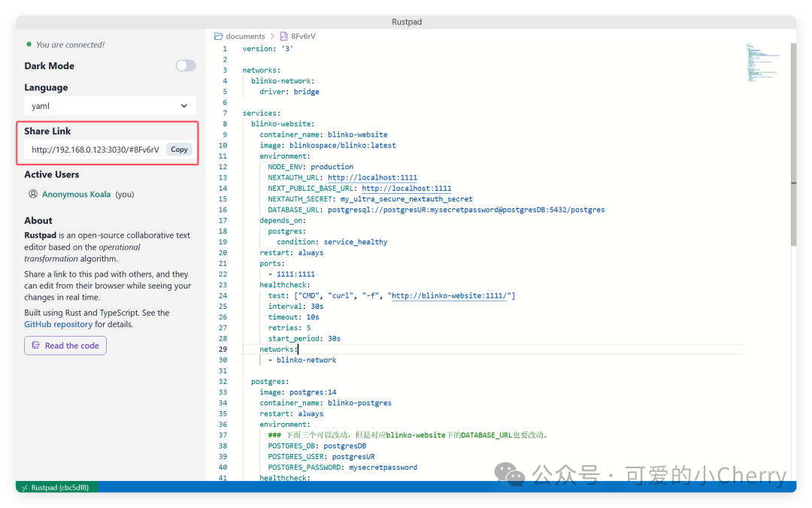The width and height of the screenshot is (812, 508).
Task: Click the image: blinkospace/blinko:latest line
Action: pos(327,146)
